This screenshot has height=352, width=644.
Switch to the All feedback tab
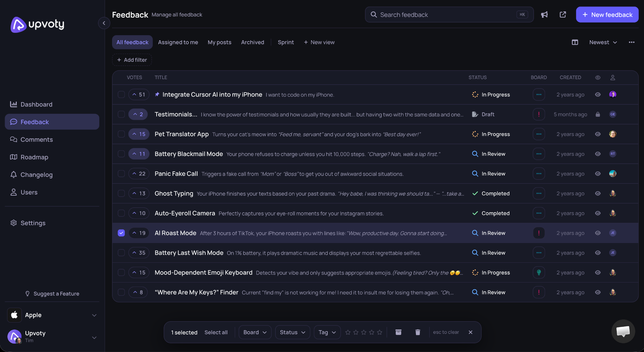tap(132, 42)
